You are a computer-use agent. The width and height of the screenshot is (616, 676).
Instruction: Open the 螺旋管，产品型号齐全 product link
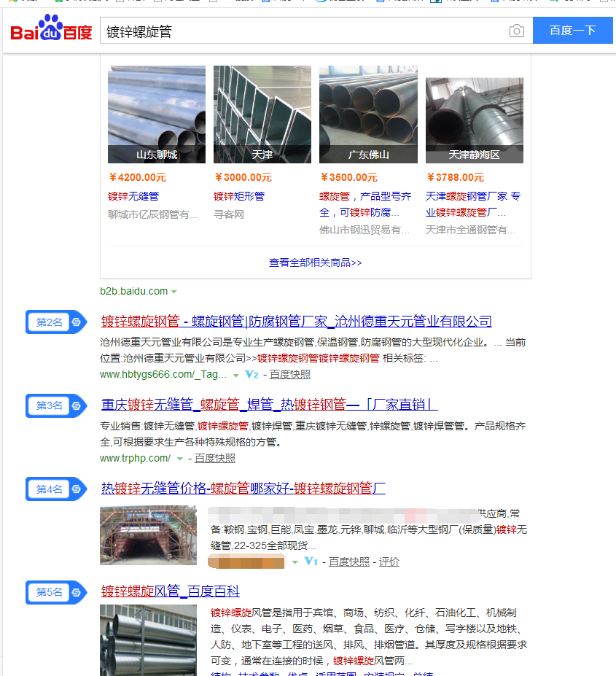[x=365, y=204]
